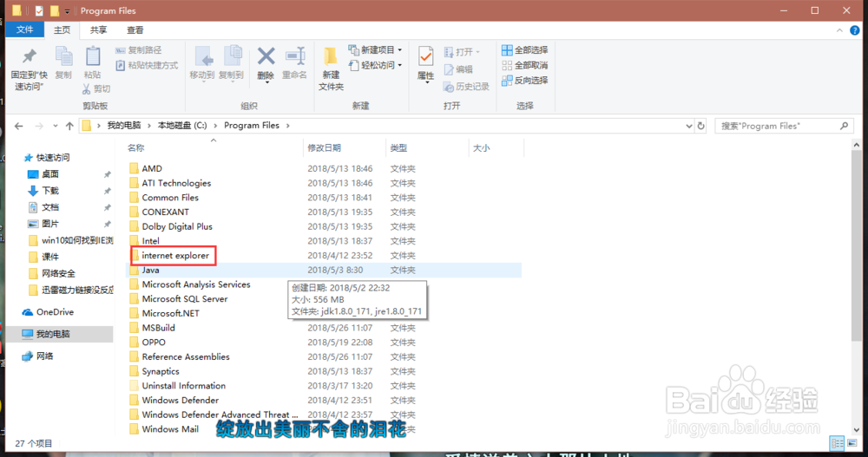Viewport: 868px width, 457px height.
Task: Select 网络安全 folder in sidebar
Action: coord(51,273)
